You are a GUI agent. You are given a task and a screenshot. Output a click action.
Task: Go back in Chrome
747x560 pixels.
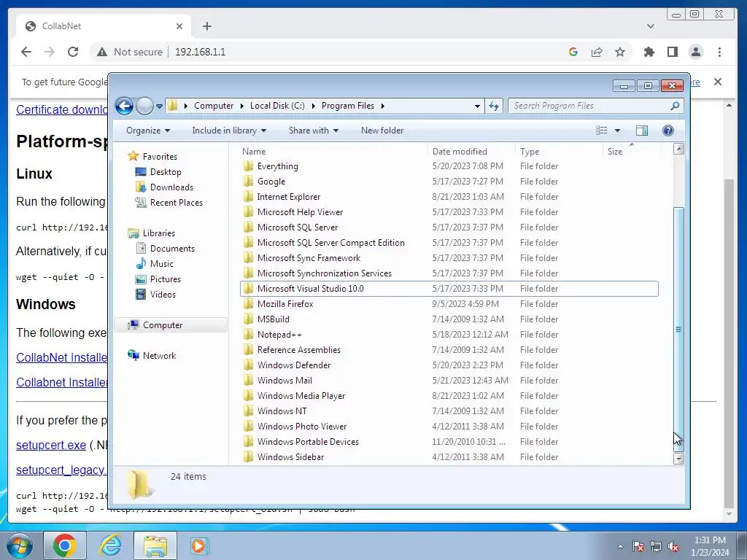click(26, 52)
